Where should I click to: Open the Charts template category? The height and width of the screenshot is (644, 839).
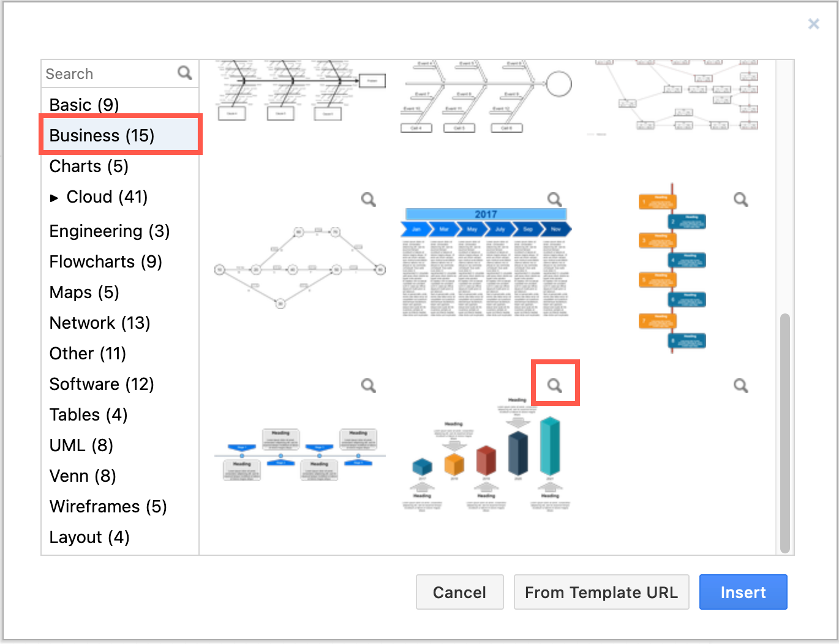point(88,166)
